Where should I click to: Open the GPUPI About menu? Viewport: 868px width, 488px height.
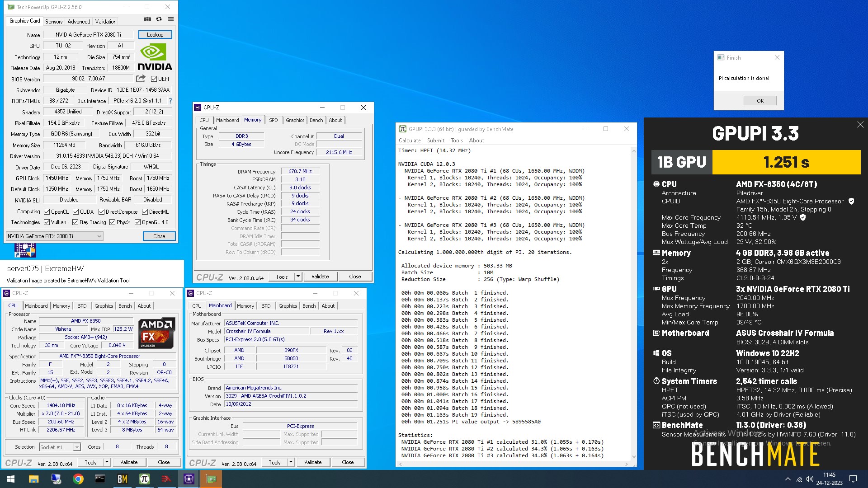476,140
